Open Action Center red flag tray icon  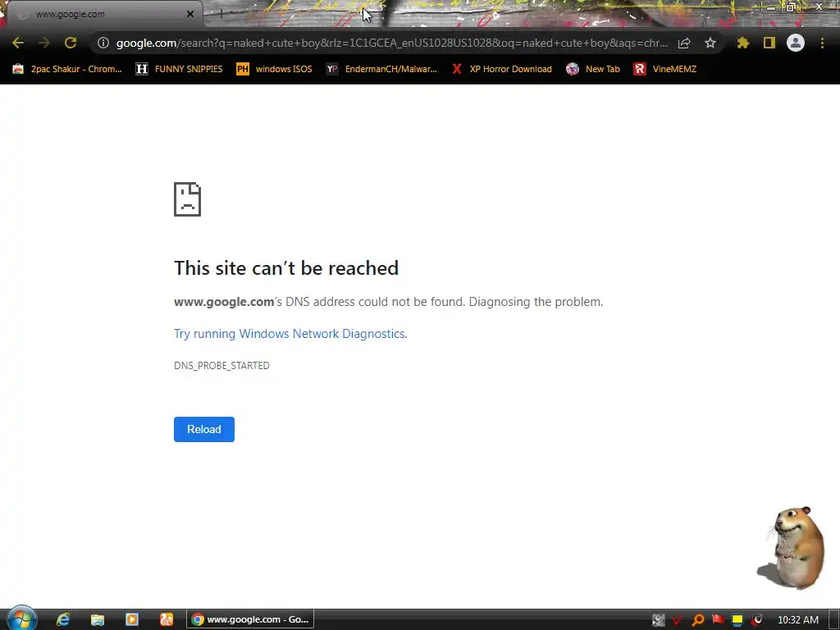(718, 620)
